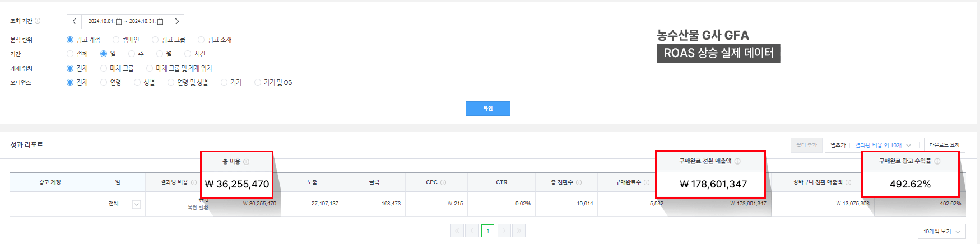Click the 다운로드 요청 button
Viewport: 980px width, 244px height.
click(x=944, y=145)
